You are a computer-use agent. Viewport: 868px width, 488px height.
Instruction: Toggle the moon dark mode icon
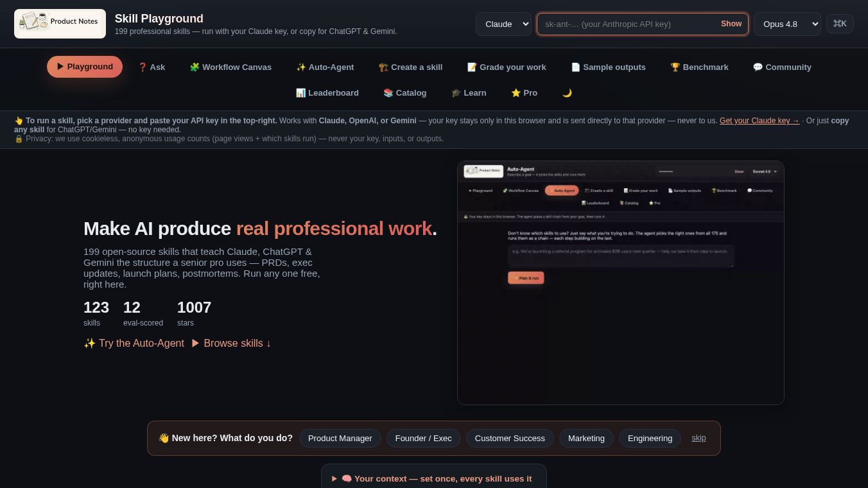tap(567, 92)
